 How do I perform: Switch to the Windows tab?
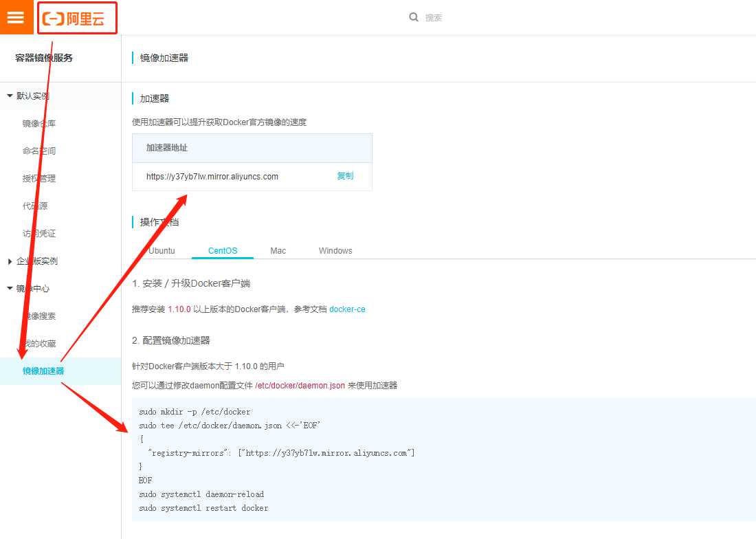[335, 251]
